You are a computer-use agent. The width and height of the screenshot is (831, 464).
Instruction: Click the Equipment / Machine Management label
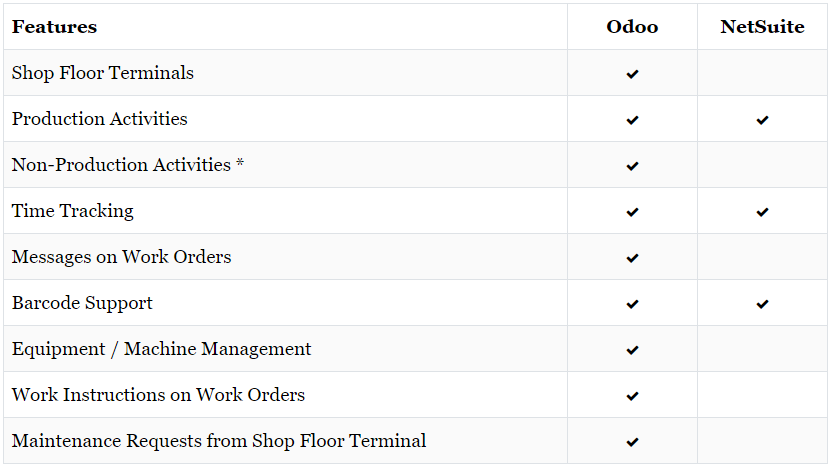tap(162, 349)
